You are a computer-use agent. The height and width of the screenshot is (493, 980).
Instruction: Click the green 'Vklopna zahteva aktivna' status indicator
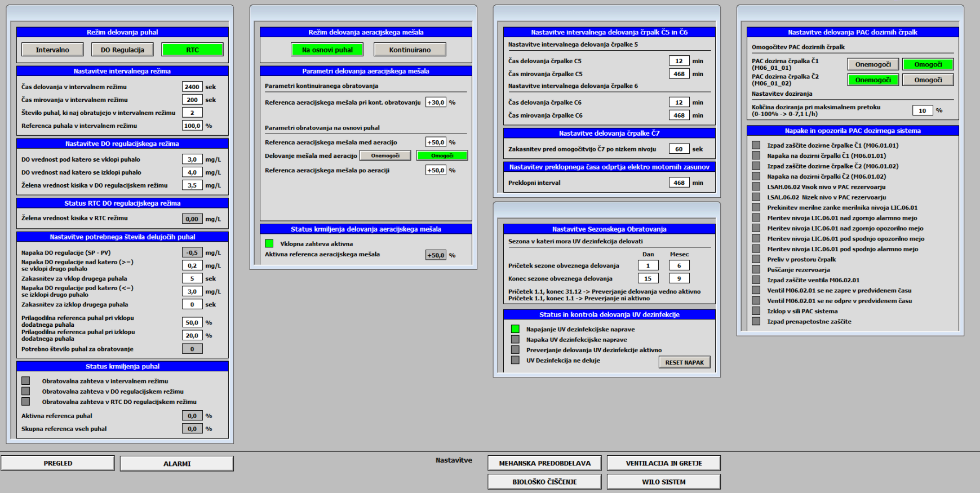click(269, 243)
